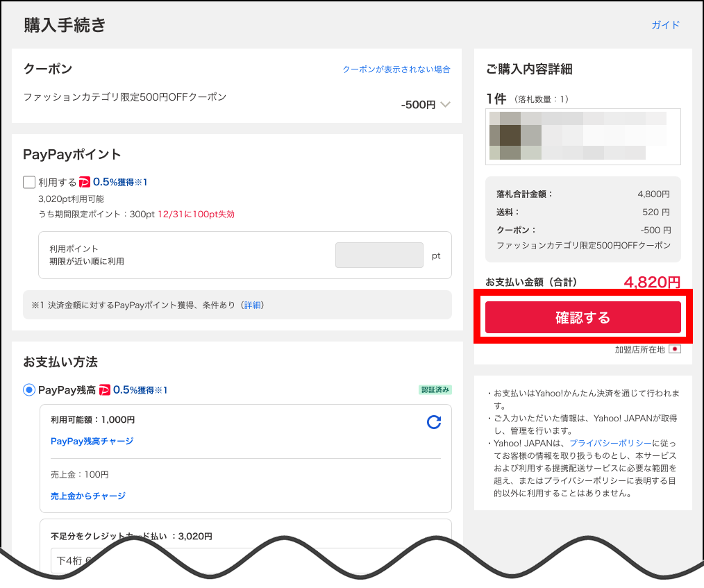
Task: Open the ガイド link
Action: (665, 25)
